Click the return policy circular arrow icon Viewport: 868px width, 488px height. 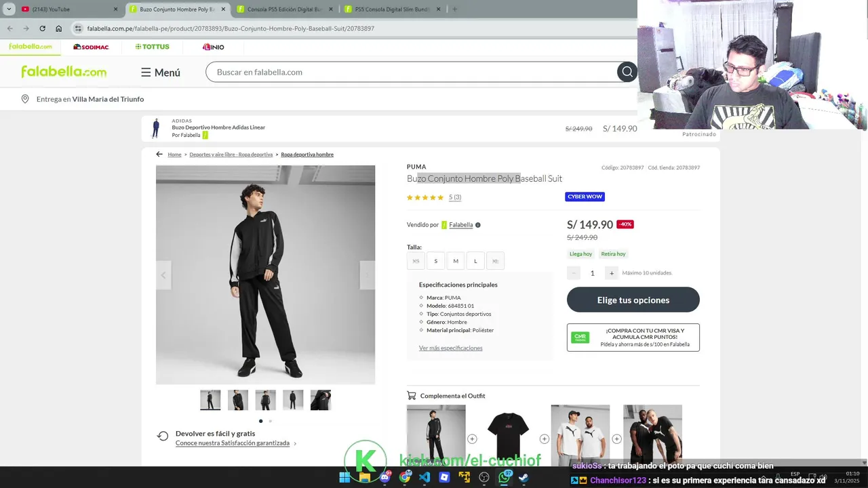[x=163, y=436]
